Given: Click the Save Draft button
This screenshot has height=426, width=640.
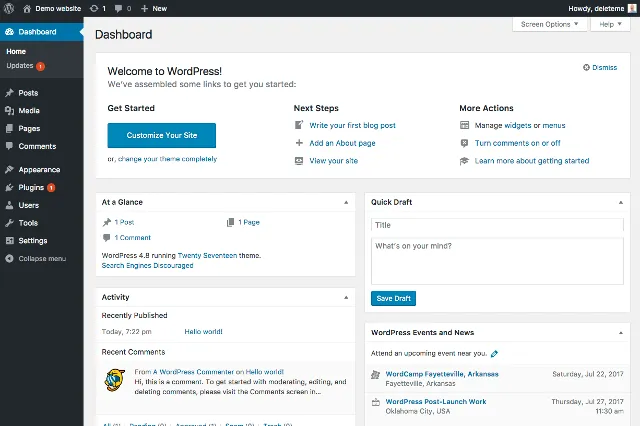Looking at the screenshot, I should (393, 298).
